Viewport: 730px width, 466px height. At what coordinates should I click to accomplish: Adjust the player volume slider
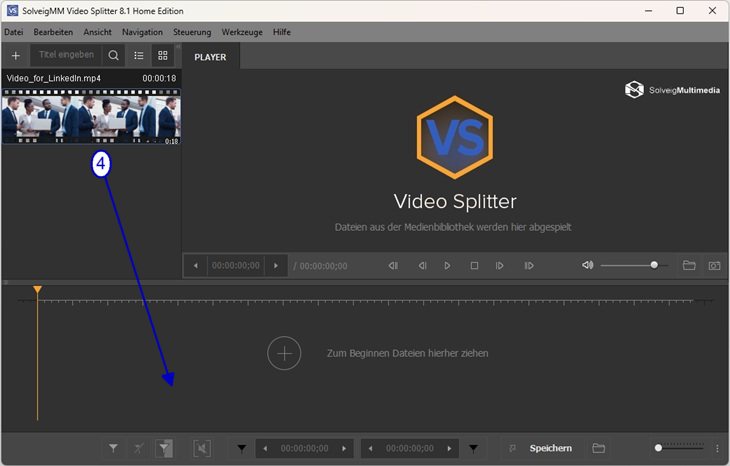tap(634, 265)
